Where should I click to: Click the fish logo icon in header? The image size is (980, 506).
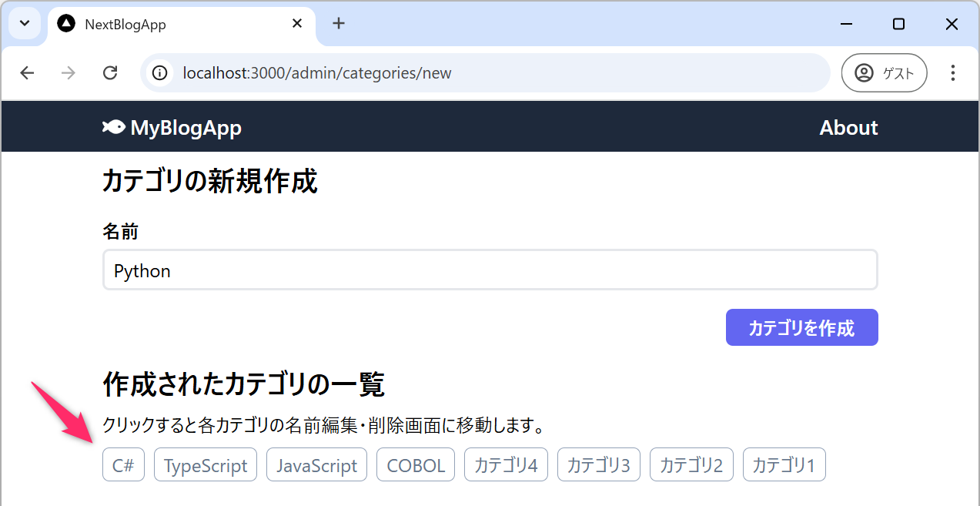113,127
